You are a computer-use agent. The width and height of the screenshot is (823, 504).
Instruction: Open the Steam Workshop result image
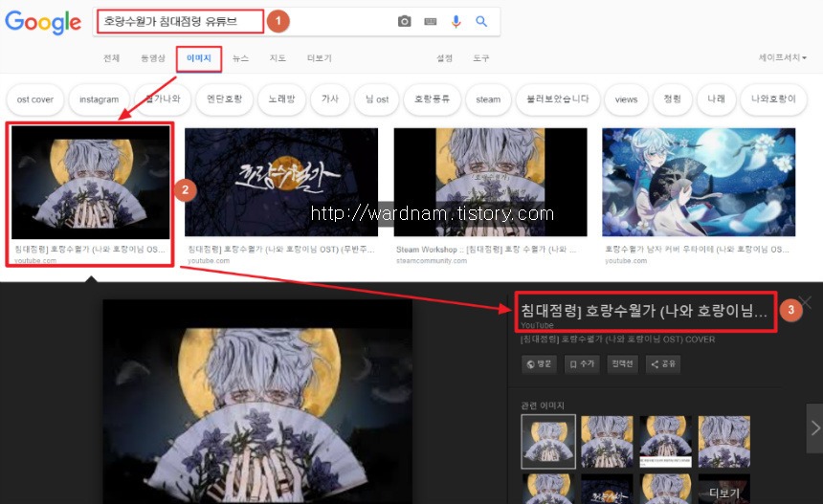point(490,182)
